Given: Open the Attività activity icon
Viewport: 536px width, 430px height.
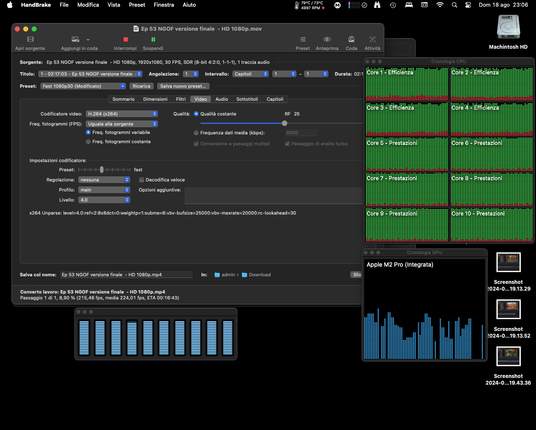Looking at the screenshot, I should (372, 39).
